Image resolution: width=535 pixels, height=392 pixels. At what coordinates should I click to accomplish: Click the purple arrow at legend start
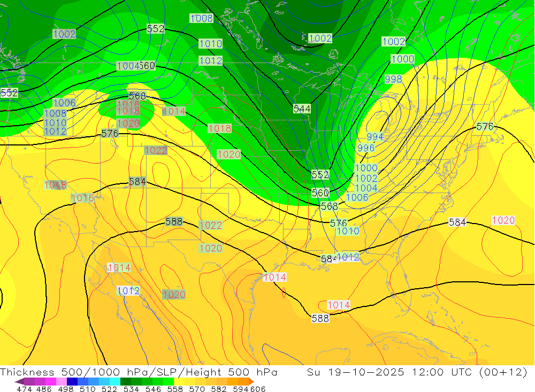[x=19, y=381]
